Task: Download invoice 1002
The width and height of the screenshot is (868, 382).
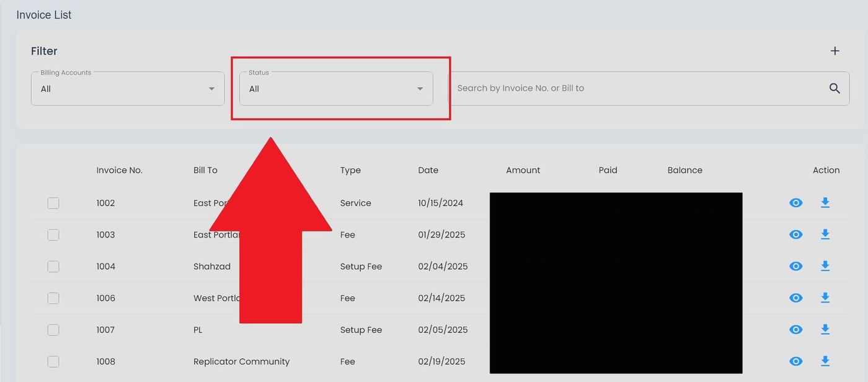Action: [x=825, y=203]
